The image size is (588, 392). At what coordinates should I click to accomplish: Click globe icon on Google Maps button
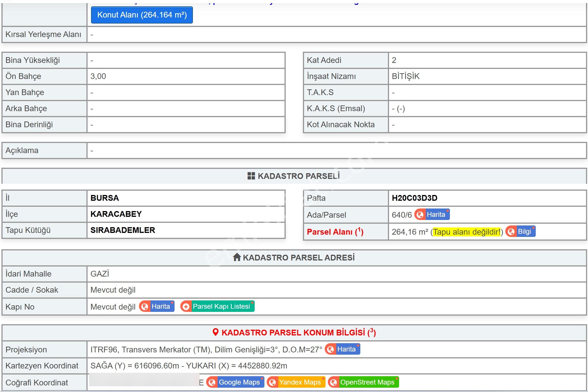(212, 383)
